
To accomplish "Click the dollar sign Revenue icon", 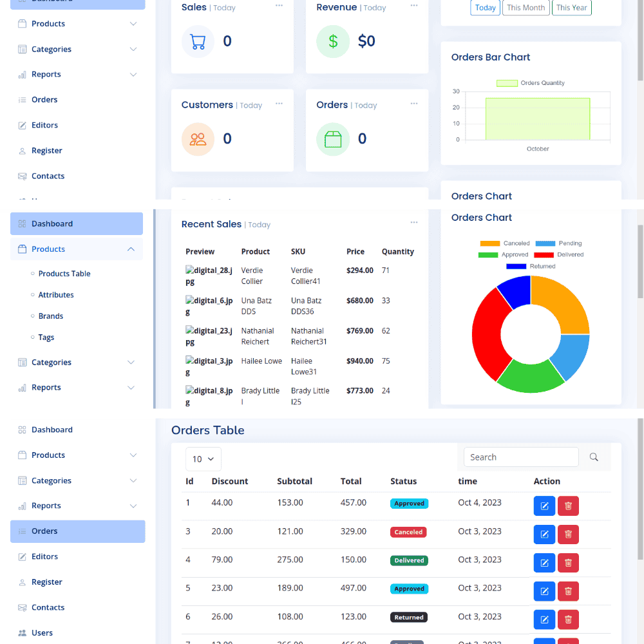I will pos(333,42).
